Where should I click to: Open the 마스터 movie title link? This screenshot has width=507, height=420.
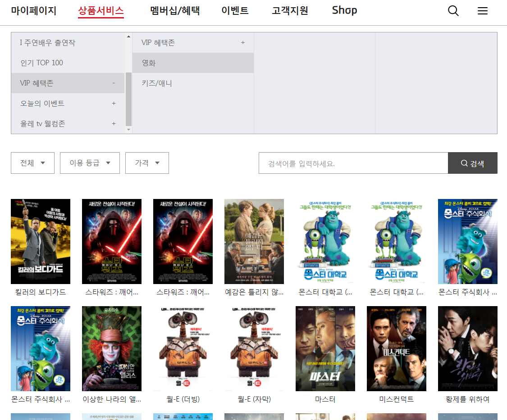pyautogui.click(x=325, y=399)
